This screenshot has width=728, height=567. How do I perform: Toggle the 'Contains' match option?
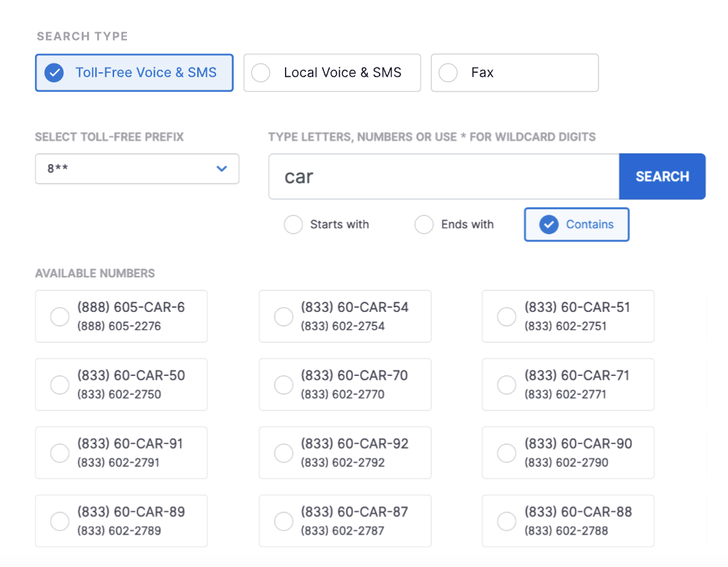click(576, 225)
